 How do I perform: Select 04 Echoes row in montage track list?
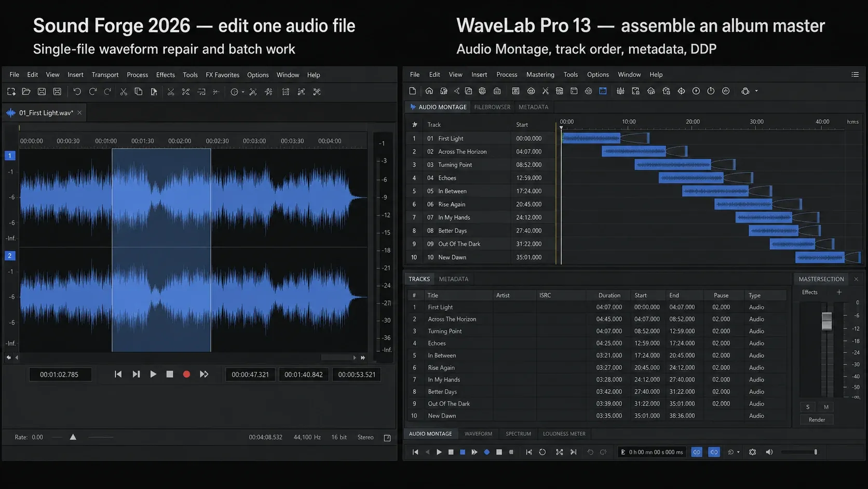click(480, 178)
